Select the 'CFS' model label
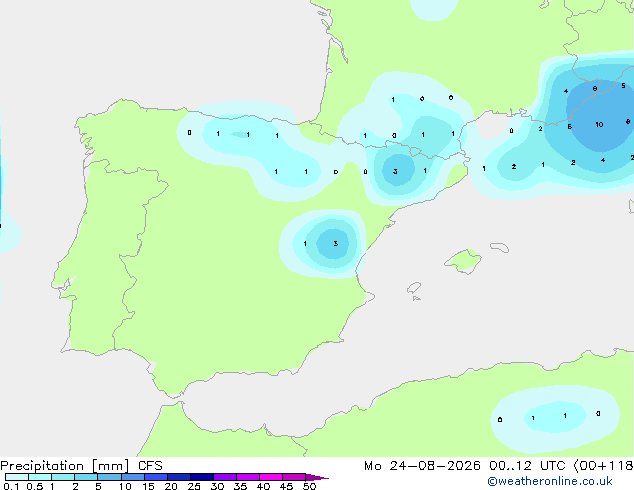Viewport: 634px width, 490px height. point(150,466)
